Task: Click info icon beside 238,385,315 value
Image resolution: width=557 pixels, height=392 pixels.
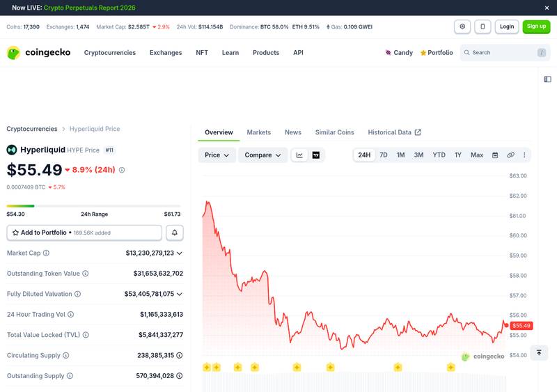Action: click(180, 355)
